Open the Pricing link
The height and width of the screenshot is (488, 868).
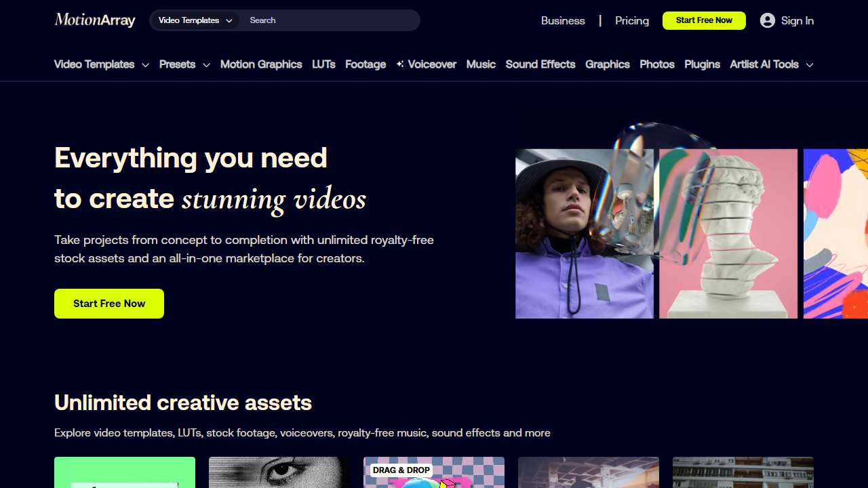tap(632, 20)
